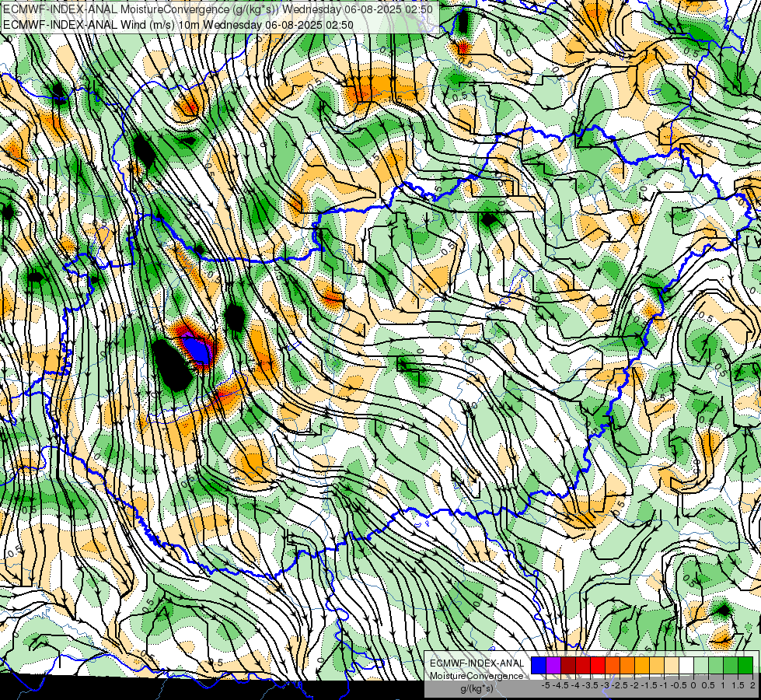Click the Wind (m/s) 10m title line
Image resolution: width=761 pixels, height=700 pixels.
click(x=178, y=25)
